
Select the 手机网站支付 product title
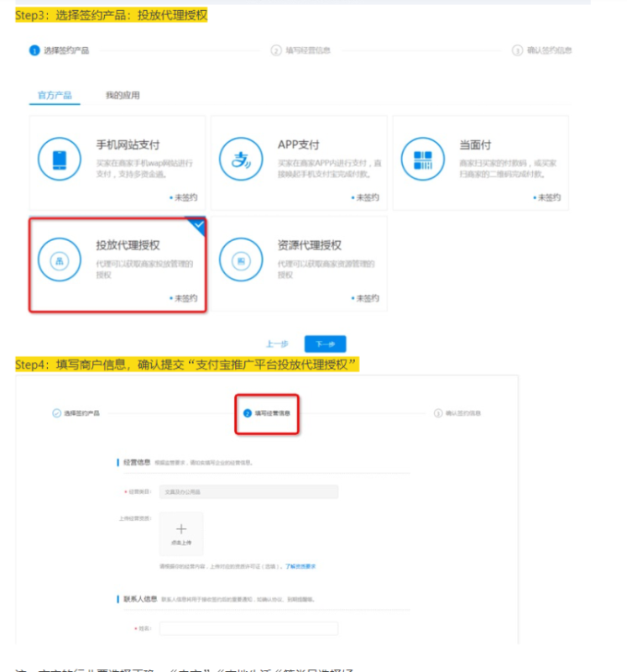pos(128,144)
